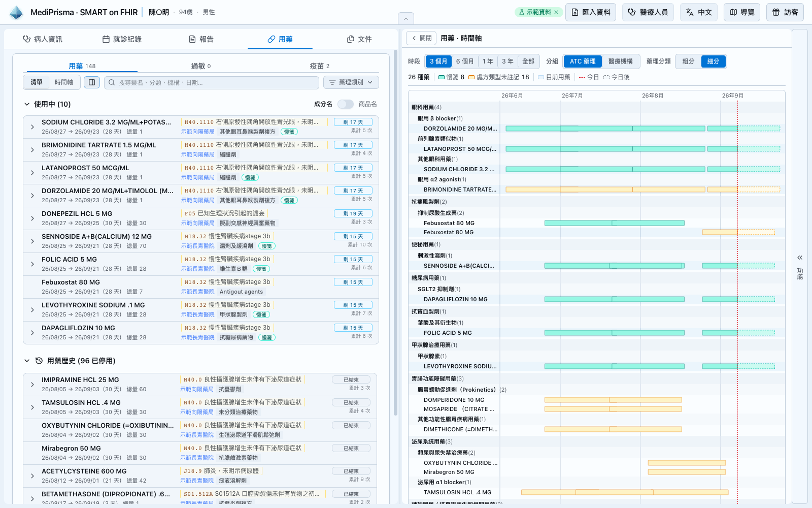Select 粗分 classification level
Screen dimensions: 812x508
tap(688, 61)
